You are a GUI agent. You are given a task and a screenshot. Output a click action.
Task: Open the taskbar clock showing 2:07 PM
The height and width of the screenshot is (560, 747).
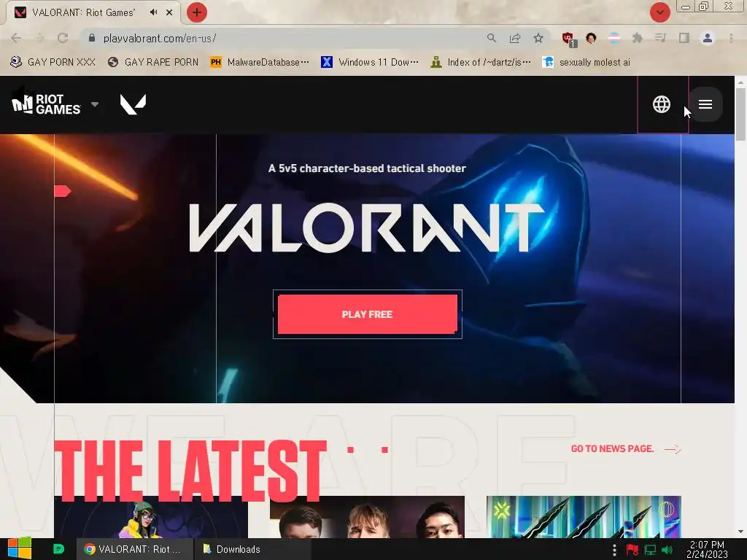[x=707, y=550]
